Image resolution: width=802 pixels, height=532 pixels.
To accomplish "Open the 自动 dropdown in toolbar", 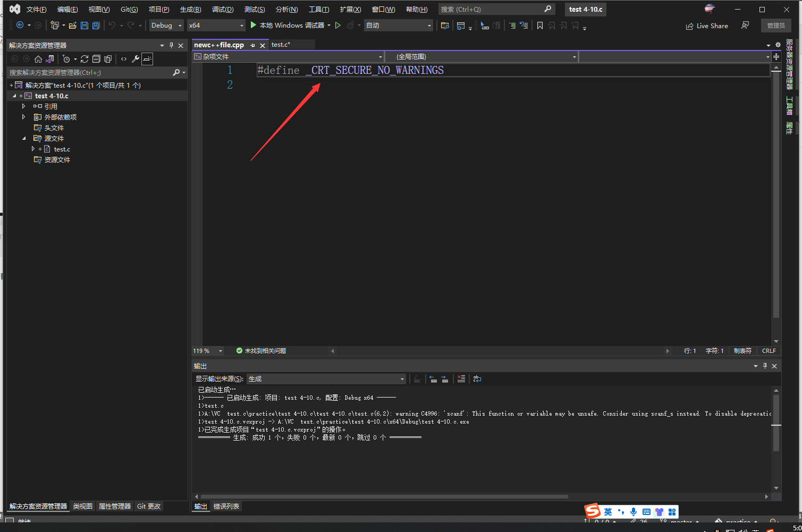I will click(x=399, y=25).
